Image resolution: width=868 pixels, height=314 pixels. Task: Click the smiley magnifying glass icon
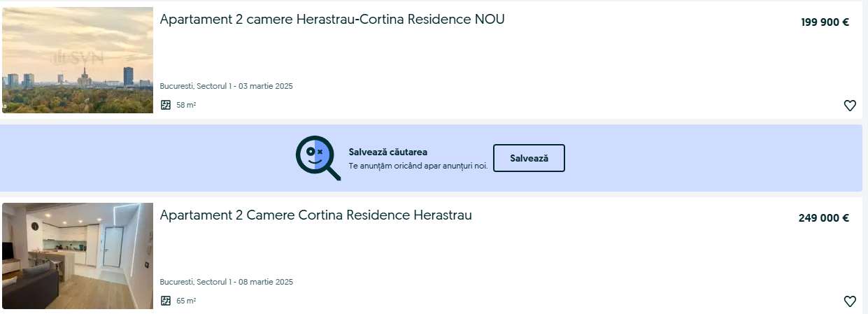(x=318, y=158)
